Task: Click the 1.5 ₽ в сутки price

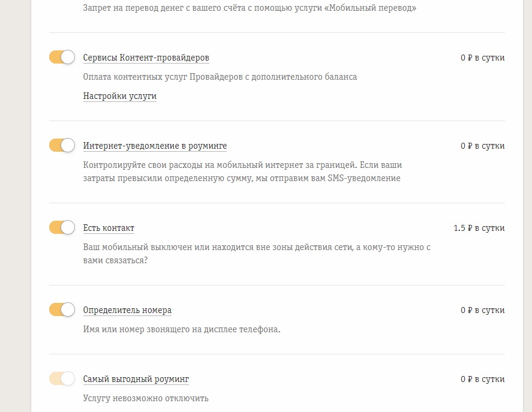Action: pyautogui.click(x=479, y=228)
